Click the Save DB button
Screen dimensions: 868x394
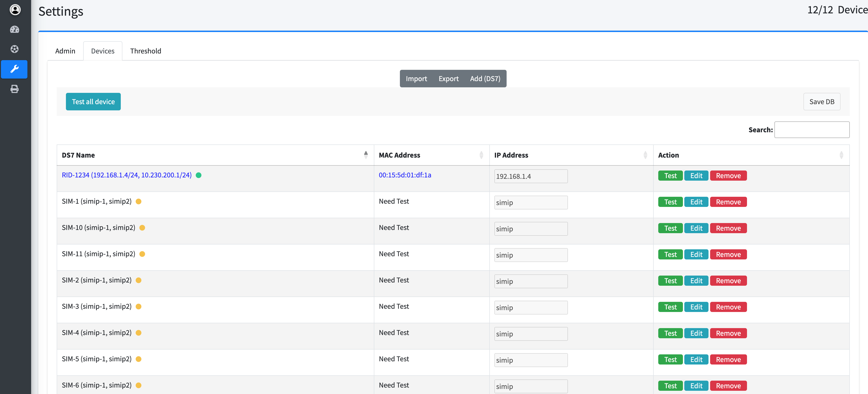821,102
